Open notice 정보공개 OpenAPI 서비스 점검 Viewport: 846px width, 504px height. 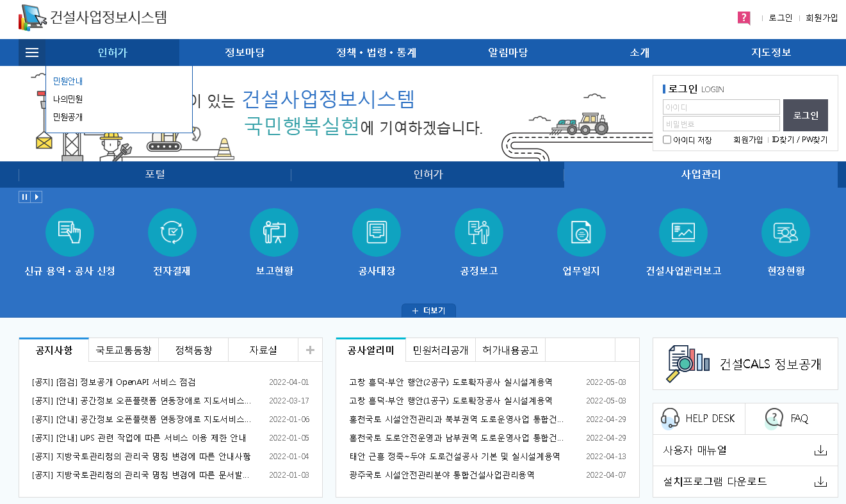tap(113, 382)
